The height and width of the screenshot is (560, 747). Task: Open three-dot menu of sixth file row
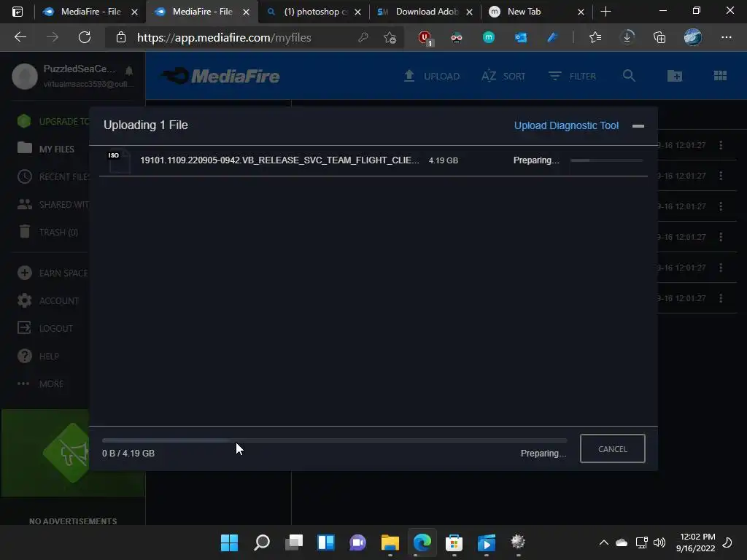[x=721, y=298]
